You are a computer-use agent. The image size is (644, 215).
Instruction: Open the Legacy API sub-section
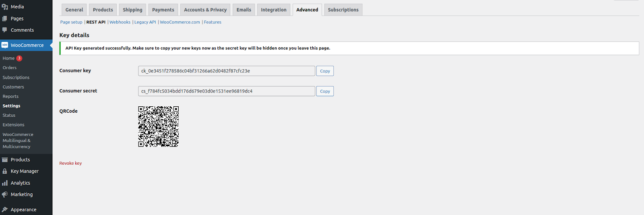145,22
